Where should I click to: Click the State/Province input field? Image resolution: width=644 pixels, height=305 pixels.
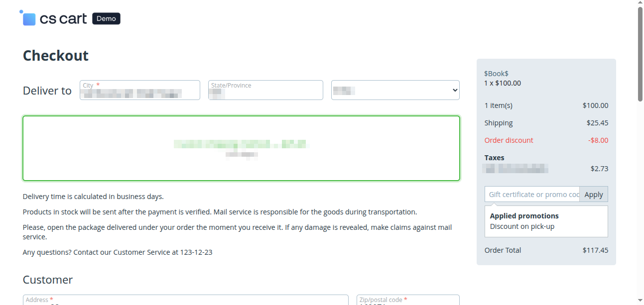pyautogui.click(x=265, y=90)
